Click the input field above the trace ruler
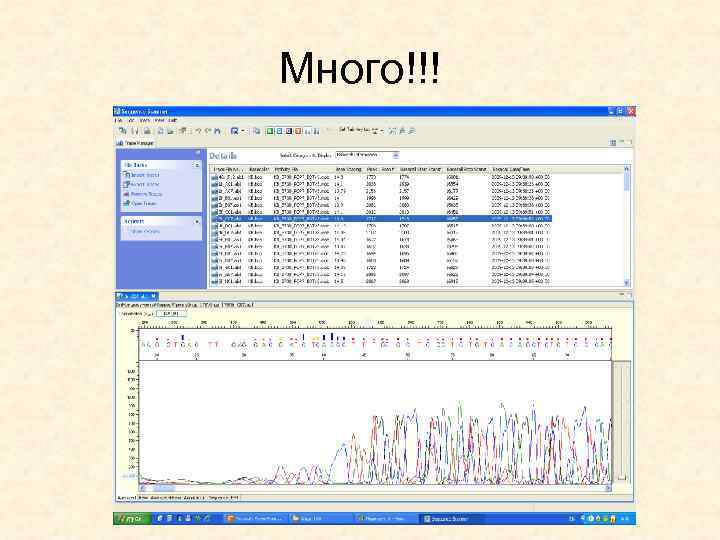 171,314
